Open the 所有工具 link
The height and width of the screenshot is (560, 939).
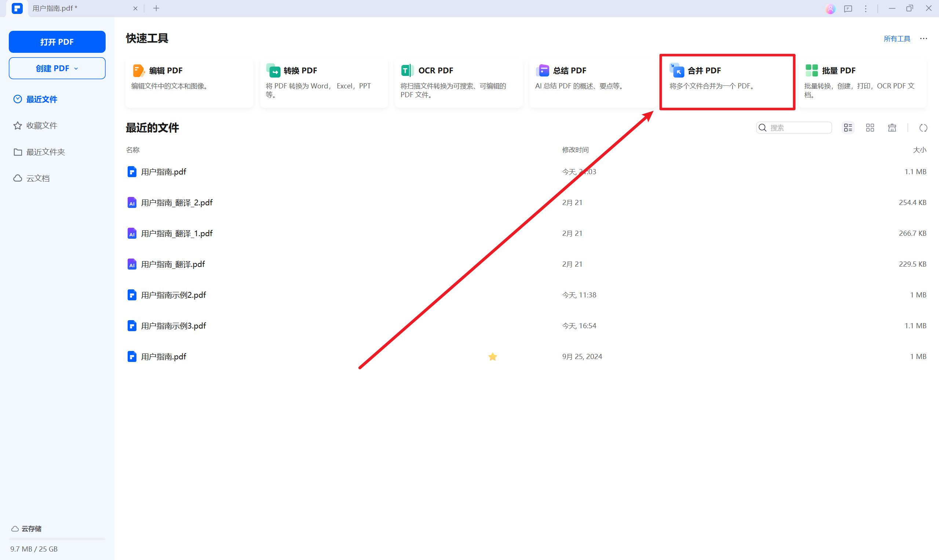coord(897,39)
